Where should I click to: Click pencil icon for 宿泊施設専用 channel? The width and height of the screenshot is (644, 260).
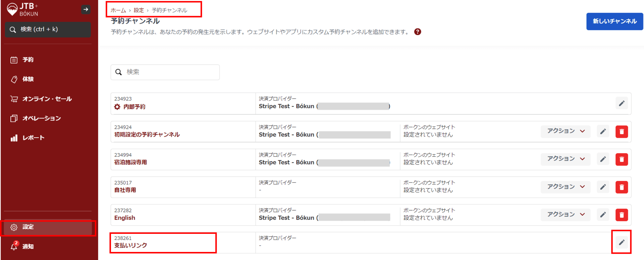[x=603, y=159]
